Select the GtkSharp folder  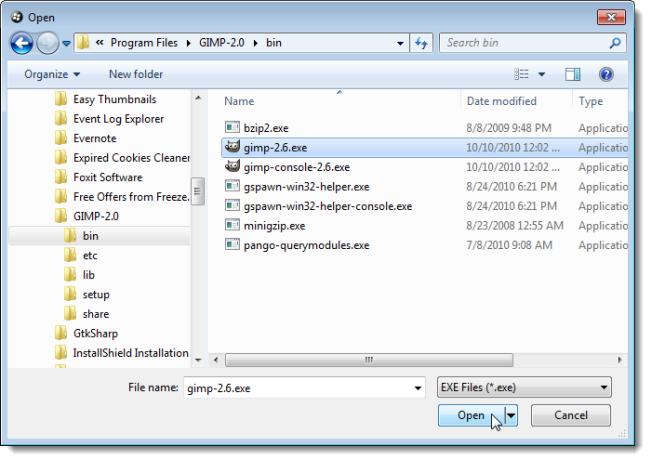point(96,333)
